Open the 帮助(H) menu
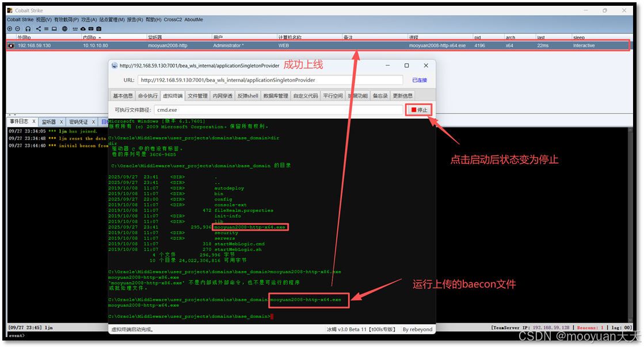The image size is (644, 348). tap(153, 20)
